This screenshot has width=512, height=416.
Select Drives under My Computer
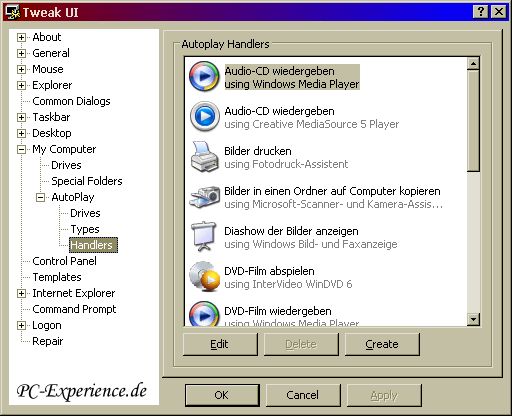(x=66, y=165)
